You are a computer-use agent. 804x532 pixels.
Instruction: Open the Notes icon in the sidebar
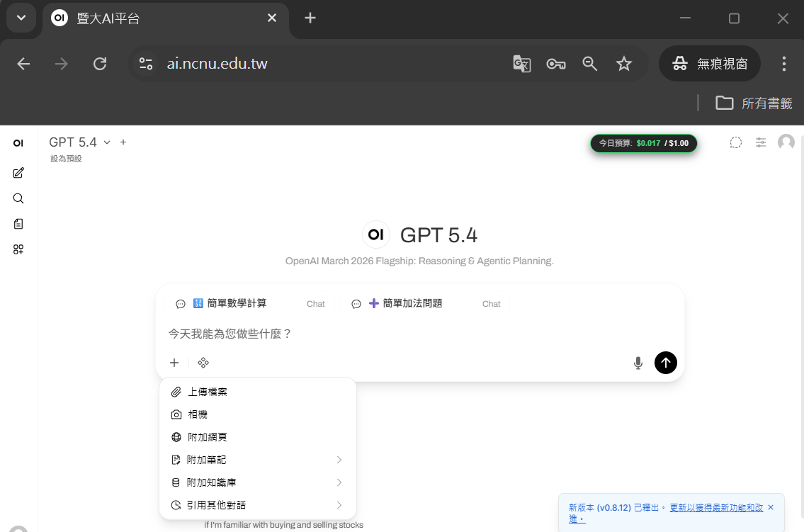[x=18, y=224]
